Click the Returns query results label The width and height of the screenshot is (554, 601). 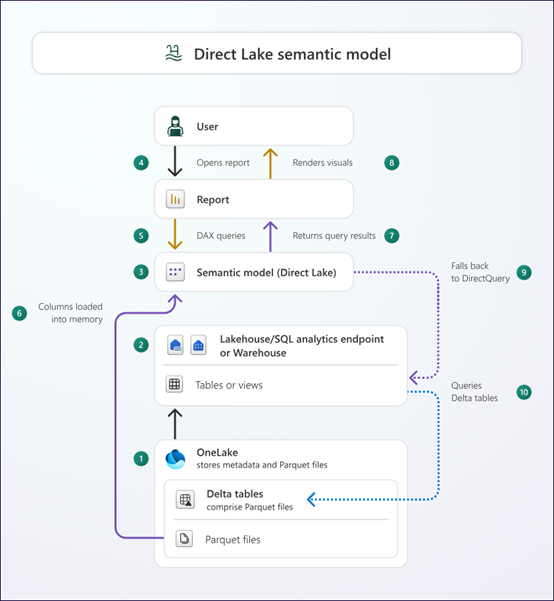(334, 236)
